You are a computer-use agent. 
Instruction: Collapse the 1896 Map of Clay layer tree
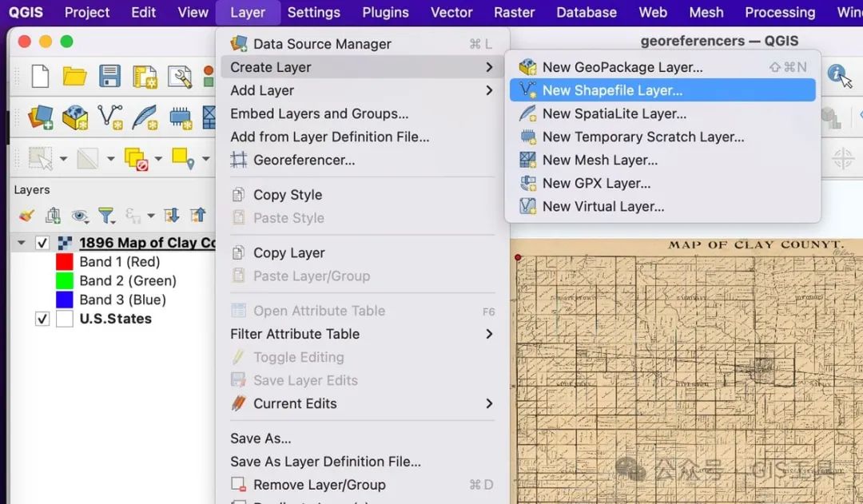coord(22,243)
